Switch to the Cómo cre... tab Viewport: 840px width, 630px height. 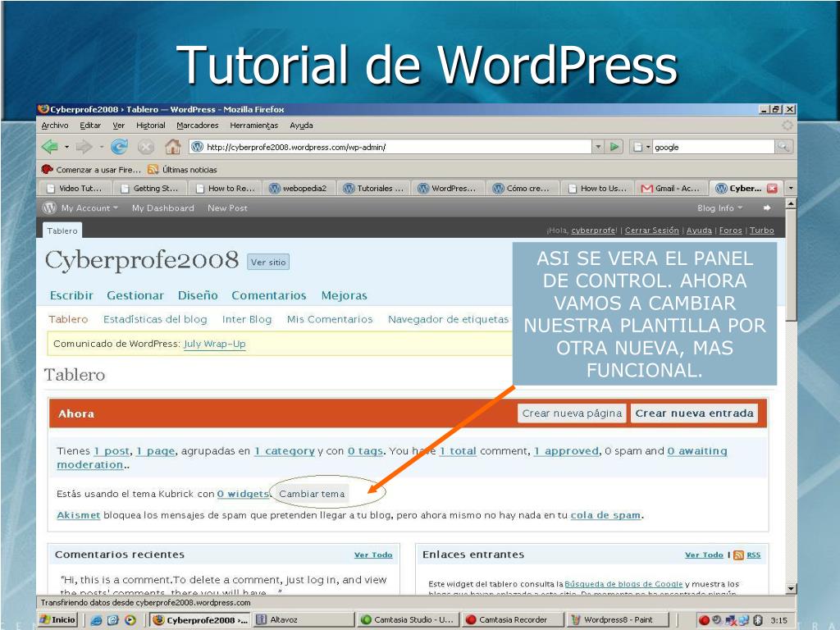coord(523,189)
